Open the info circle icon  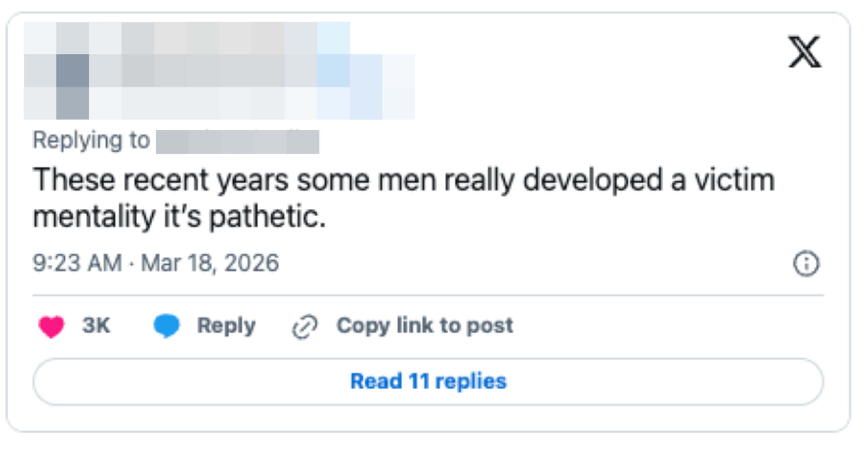(x=806, y=263)
